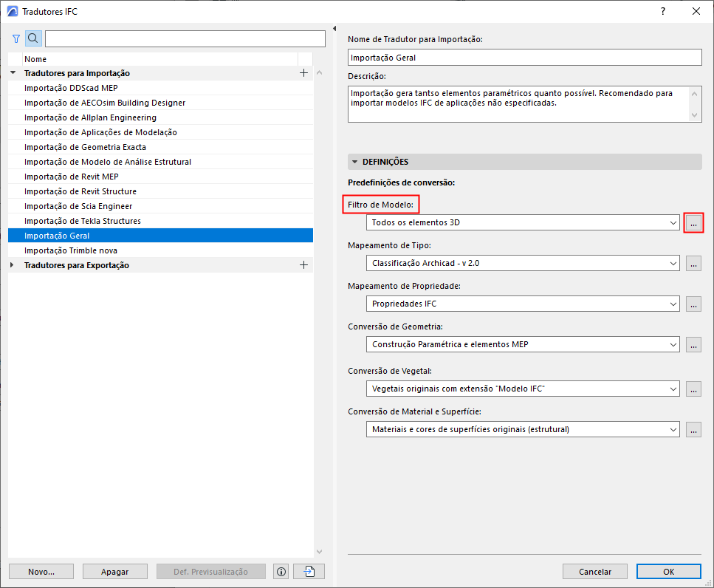
Task: Expand Tradutores para Exportação group
Action: [12, 265]
